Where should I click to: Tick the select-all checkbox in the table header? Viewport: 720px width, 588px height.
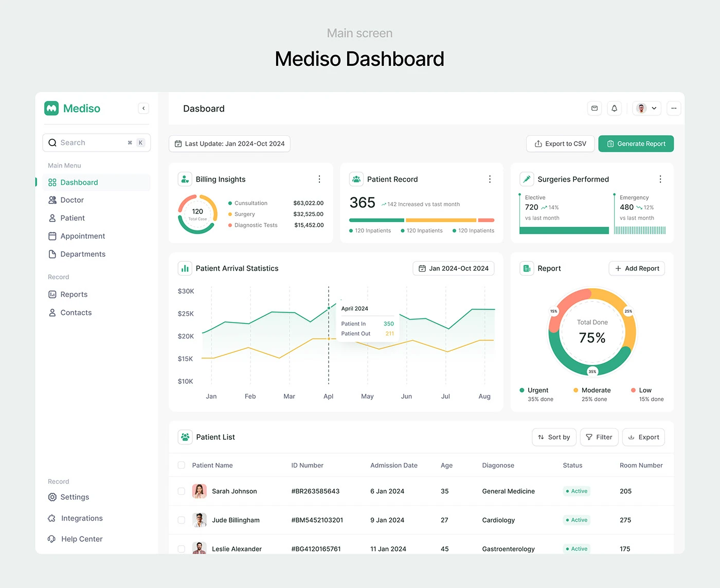182,465
